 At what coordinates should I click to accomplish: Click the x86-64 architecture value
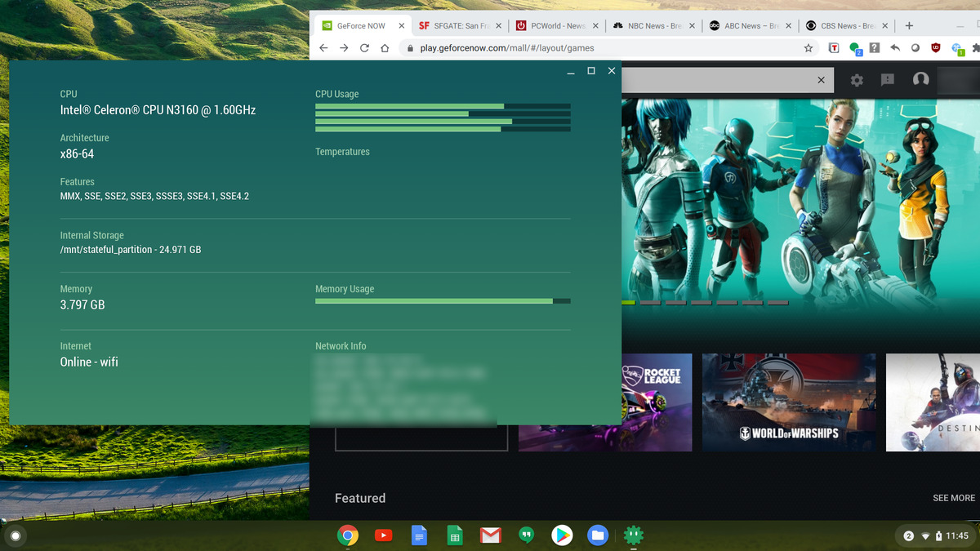tap(77, 153)
